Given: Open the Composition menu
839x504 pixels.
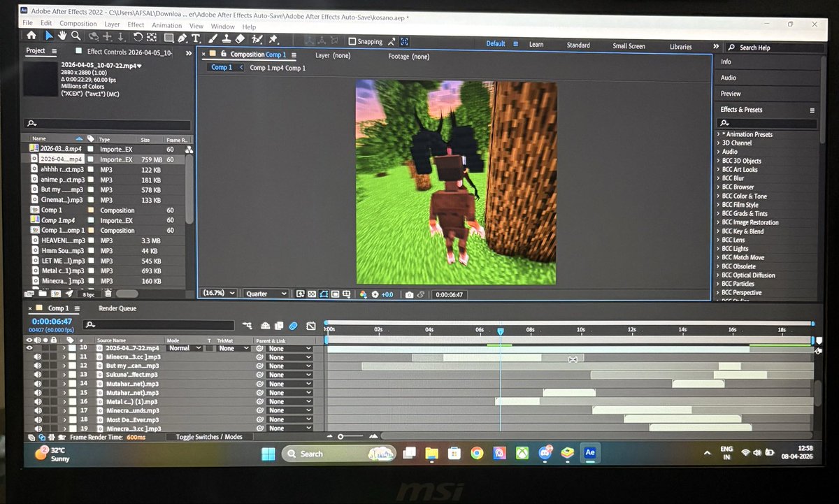Looking at the screenshot, I should [x=78, y=24].
